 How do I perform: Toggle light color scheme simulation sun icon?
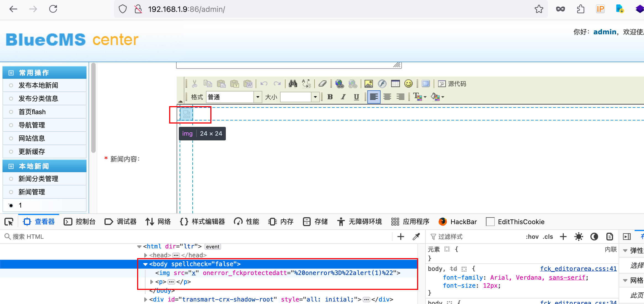pyautogui.click(x=578, y=237)
